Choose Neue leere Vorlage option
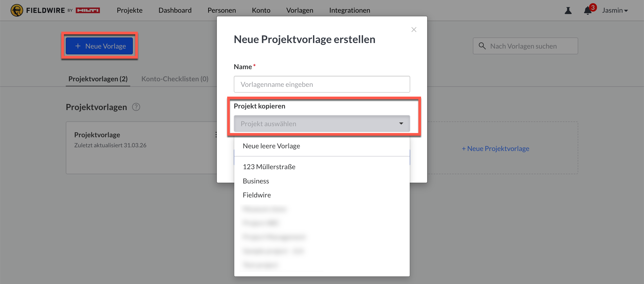Screen dimensions: 644x284 (271, 146)
